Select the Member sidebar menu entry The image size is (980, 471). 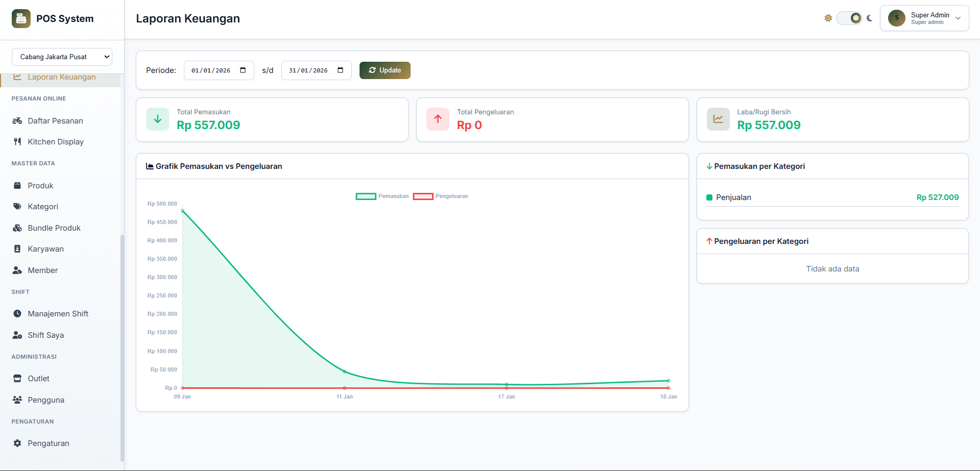click(x=41, y=270)
